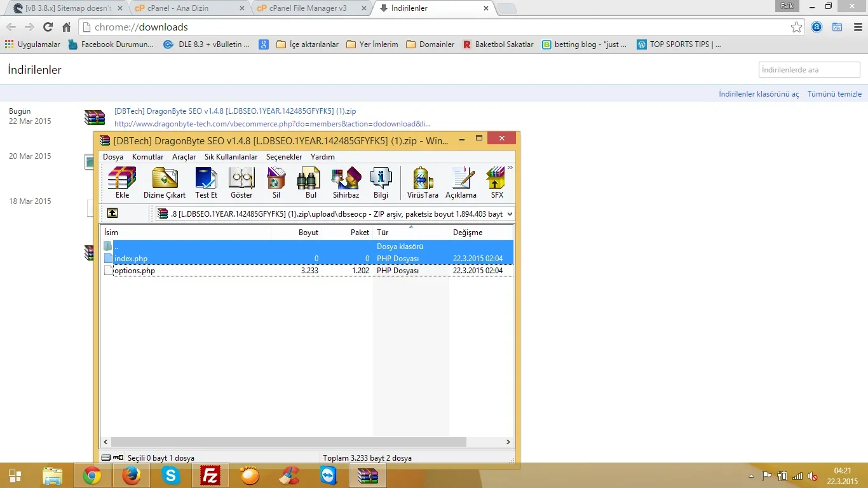Click the İndirilenlerde ara search field
Image resolution: width=868 pixels, height=488 pixels.
(x=809, y=70)
